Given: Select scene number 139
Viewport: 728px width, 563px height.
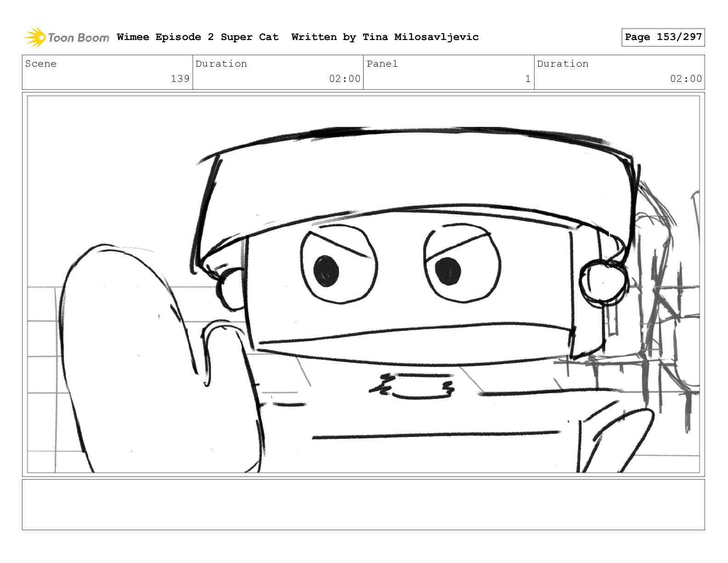Looking at the screenshot, I should [180, 79].
